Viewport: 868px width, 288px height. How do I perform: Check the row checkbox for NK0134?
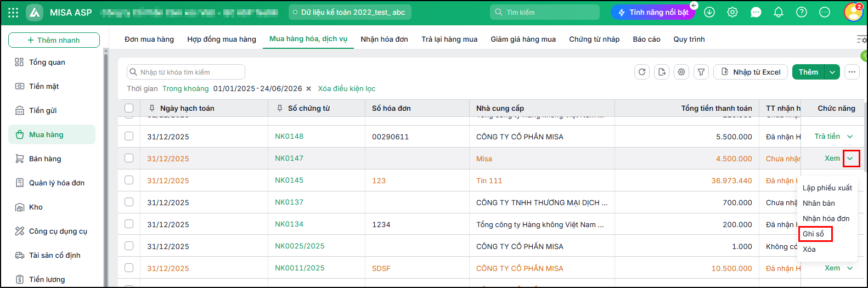pos(129,224)
